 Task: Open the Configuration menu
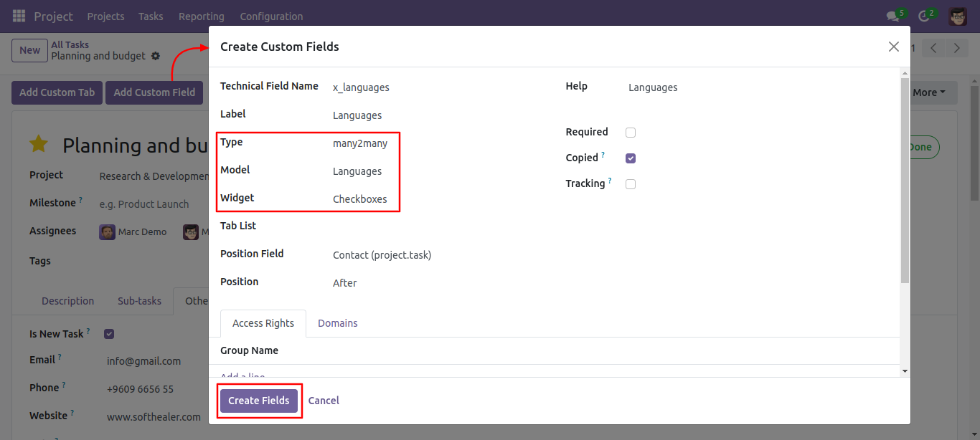pyautogui.click(x=271, y=16)
